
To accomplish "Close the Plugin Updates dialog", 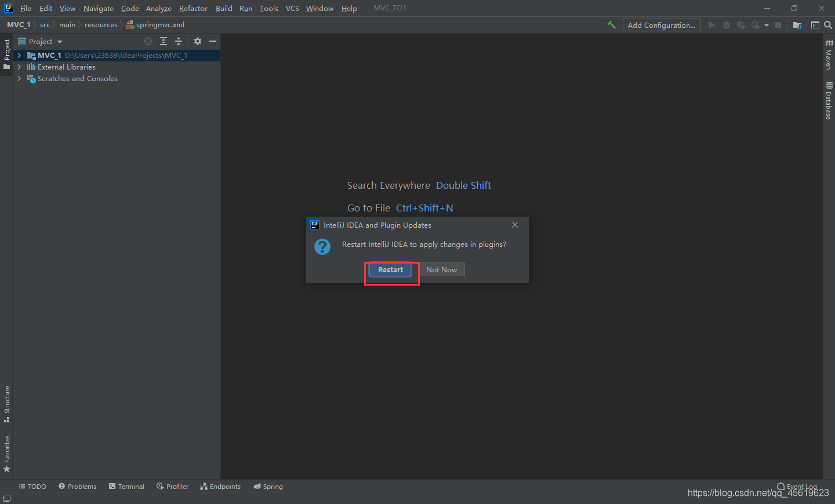I will (x=515, y=225).
